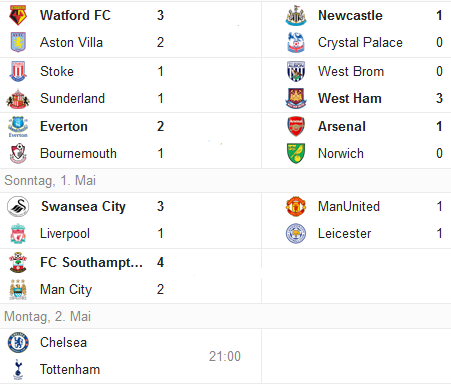Image resolution: width=451 pixels, height=384 pixels.
Task: Click the Newcastle club crest
Action: coord(296,15)
